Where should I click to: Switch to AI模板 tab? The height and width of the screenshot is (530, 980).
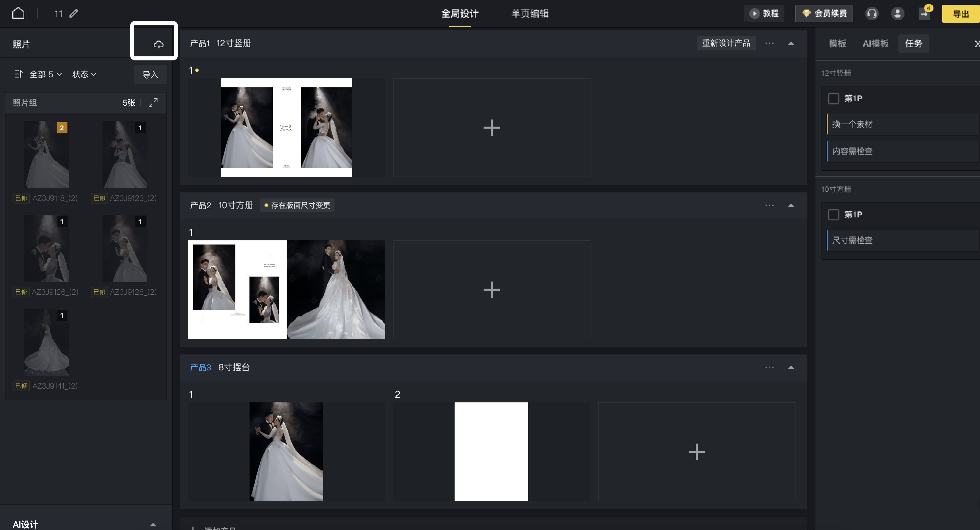[x=875, y=44]
